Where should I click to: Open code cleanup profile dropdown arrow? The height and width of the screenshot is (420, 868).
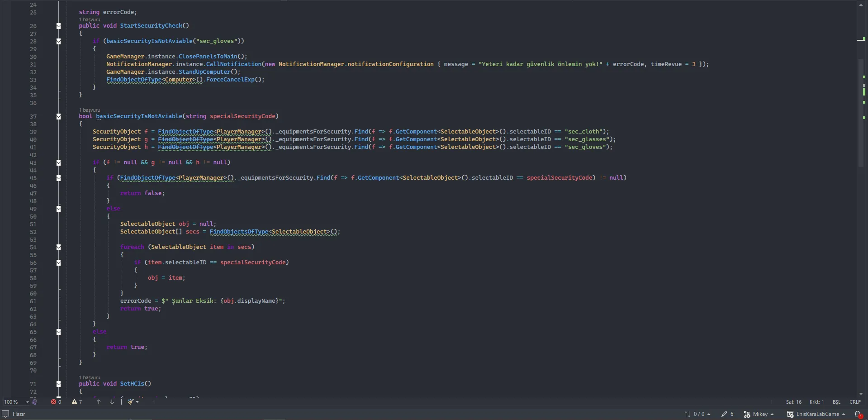tap(137, 402)
